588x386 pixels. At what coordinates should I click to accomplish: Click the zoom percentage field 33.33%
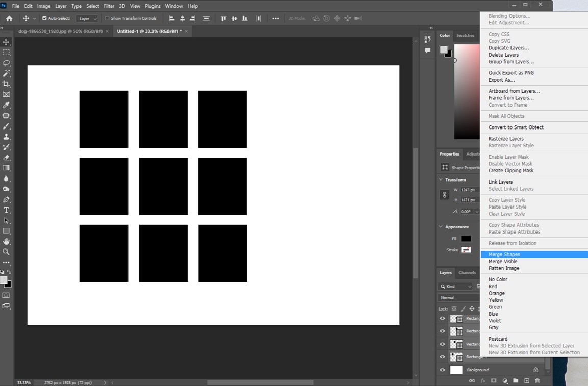(24, 382)
